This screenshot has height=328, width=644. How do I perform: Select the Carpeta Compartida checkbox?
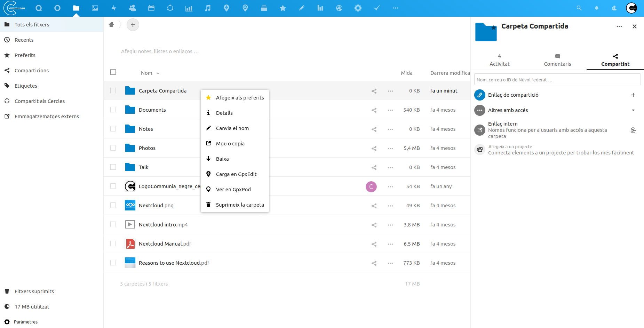tap(113, 90)
